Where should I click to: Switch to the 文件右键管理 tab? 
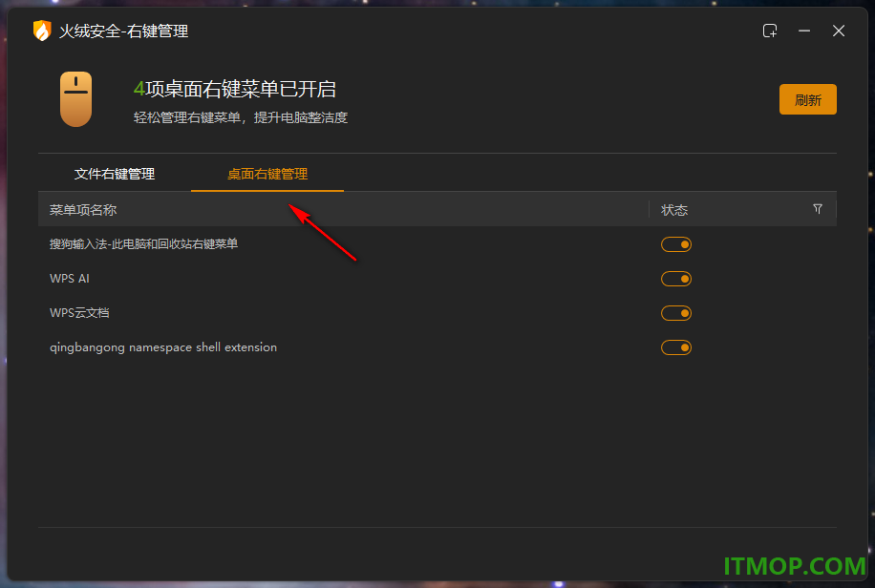tap(115, 174)
